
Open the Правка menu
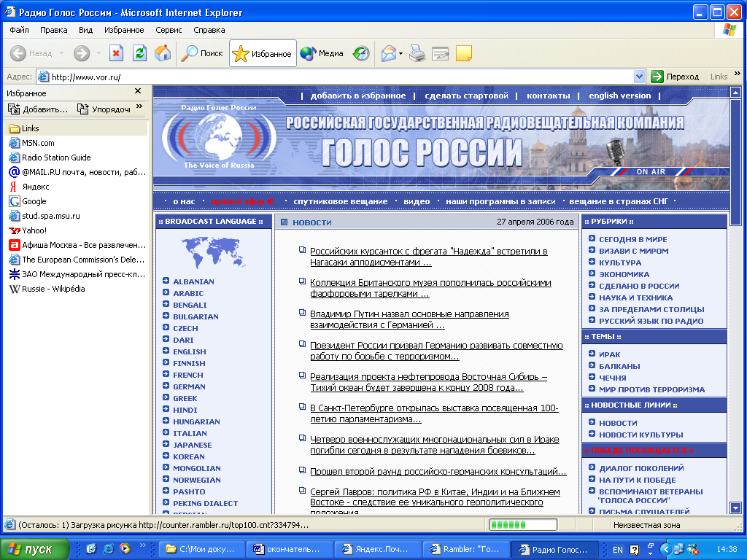tap(53, 30)
